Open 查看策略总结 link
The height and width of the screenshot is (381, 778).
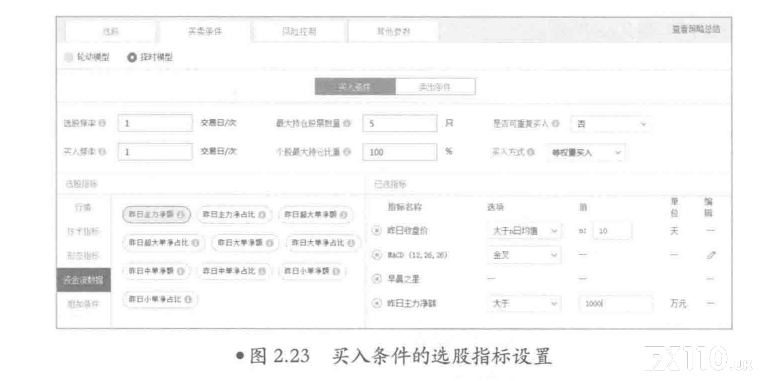(x=696, y=30)
